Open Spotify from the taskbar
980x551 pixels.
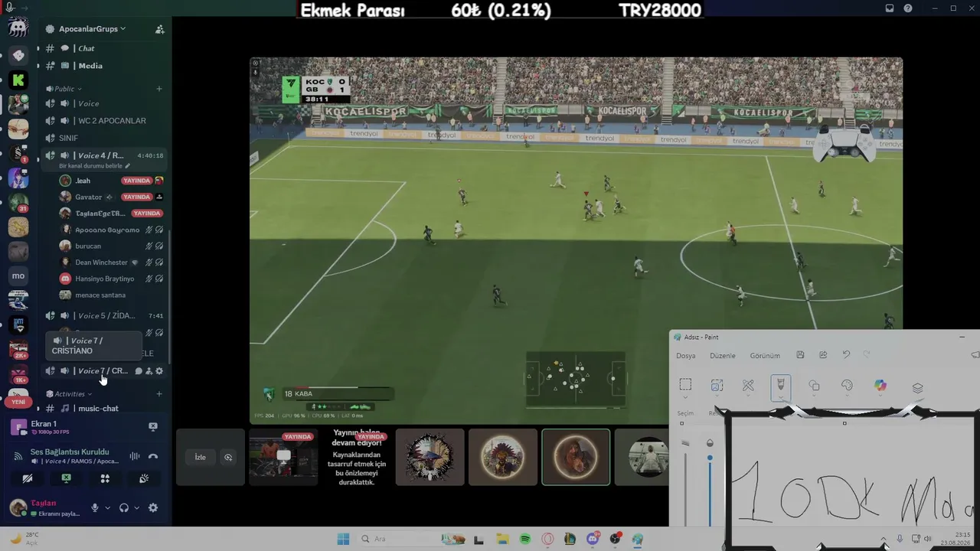pos(525,540)
